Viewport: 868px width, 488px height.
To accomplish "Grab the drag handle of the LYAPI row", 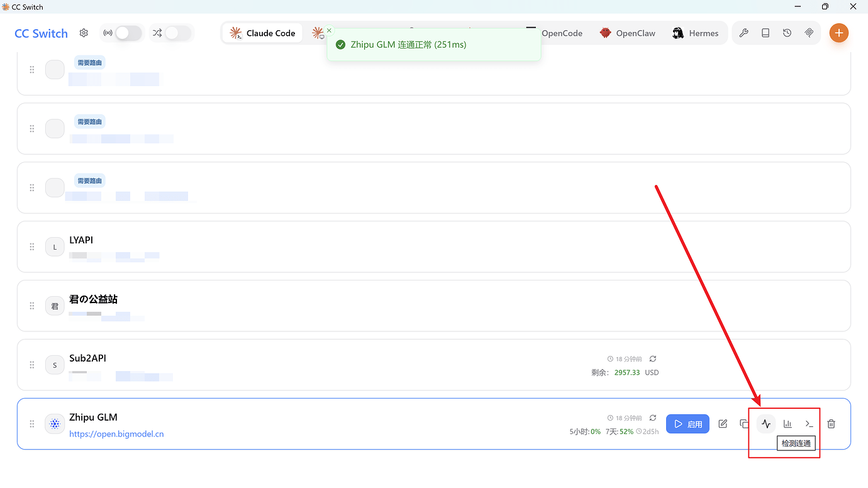I will (x=32, y=247).
